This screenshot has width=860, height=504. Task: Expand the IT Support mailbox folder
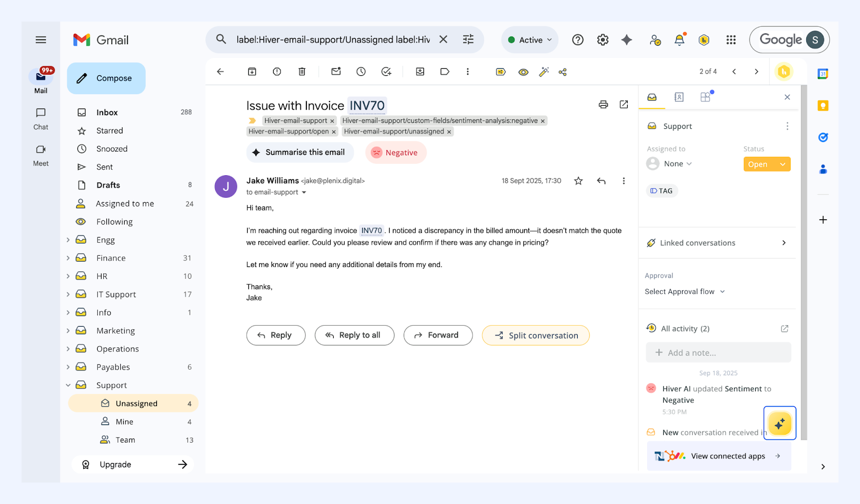[x=68, y=294]
